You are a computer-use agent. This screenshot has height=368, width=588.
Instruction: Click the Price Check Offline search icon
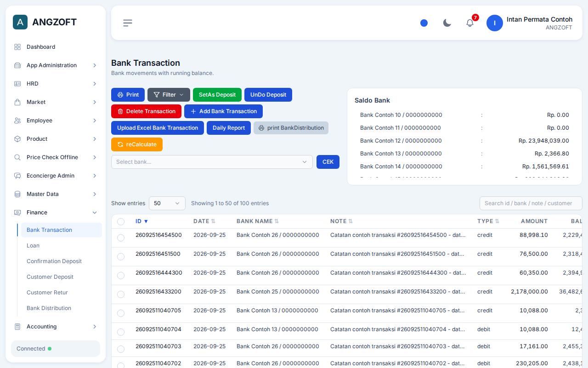(17, 157)
